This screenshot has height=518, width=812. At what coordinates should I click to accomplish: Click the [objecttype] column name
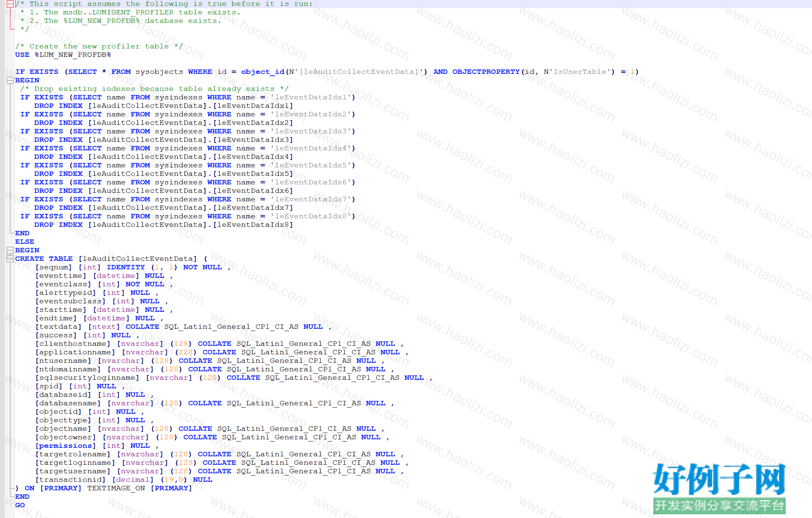[63, 420]
